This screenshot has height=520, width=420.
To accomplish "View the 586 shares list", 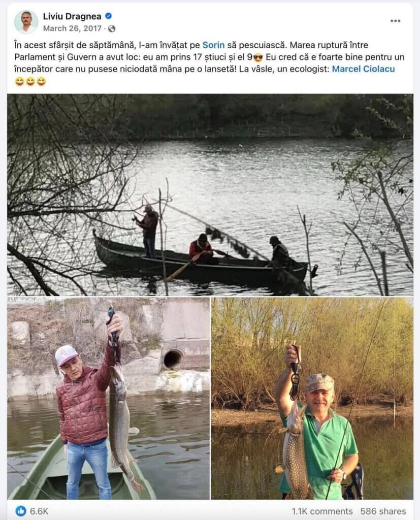I will [x=383, y=511].
